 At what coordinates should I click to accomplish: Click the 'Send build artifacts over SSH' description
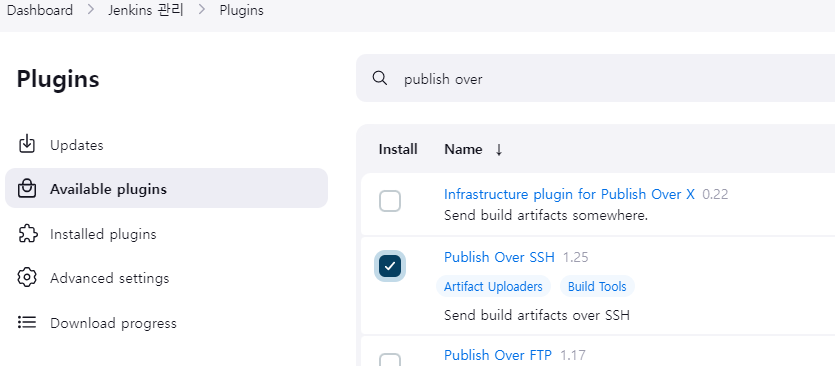pos(537,315)
